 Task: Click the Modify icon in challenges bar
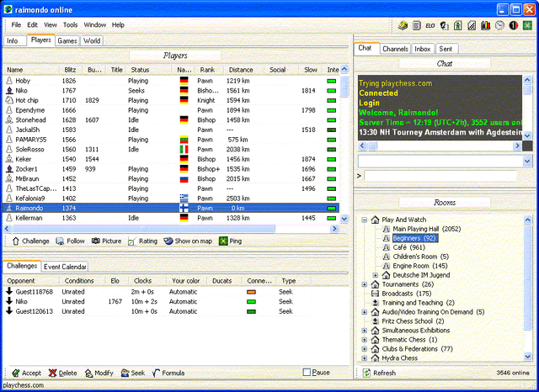click(x=88, y=373)
